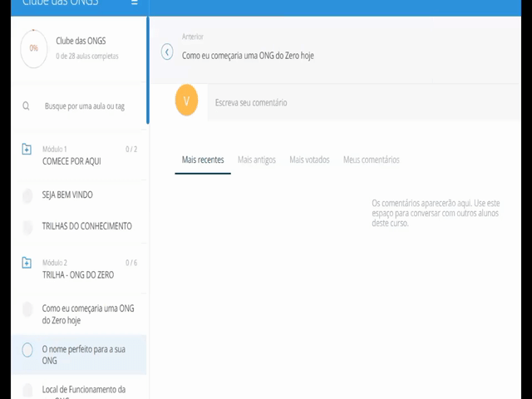
Task: Toggle completion circle for TRILHAS DO CONHECIMENTO
Action: click(27, 226)
